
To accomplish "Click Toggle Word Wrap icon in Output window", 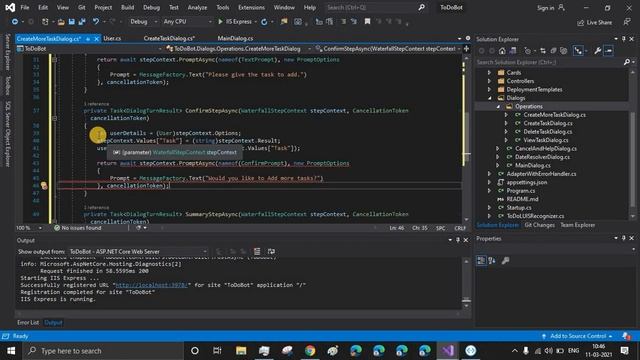I will click(271, 251).
